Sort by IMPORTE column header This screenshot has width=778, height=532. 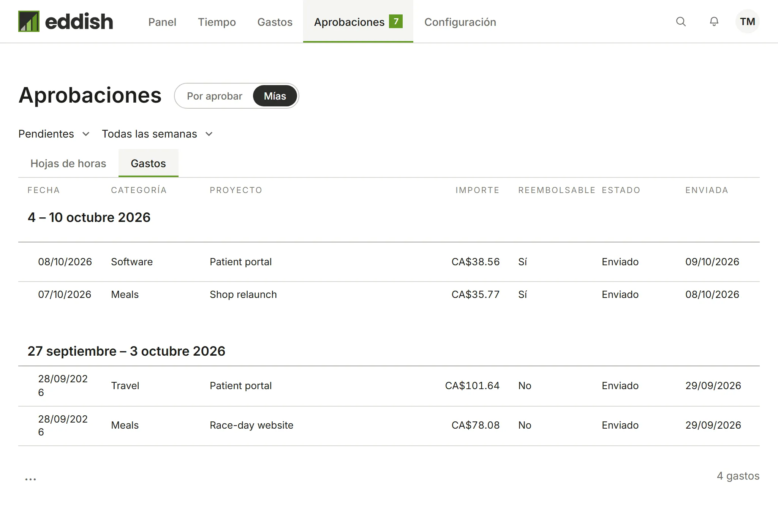click(478, 190)
